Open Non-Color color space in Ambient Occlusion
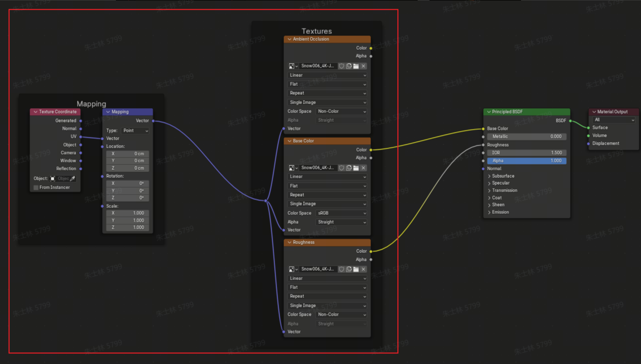The image size is (641, 364). (x=341, y=111)
